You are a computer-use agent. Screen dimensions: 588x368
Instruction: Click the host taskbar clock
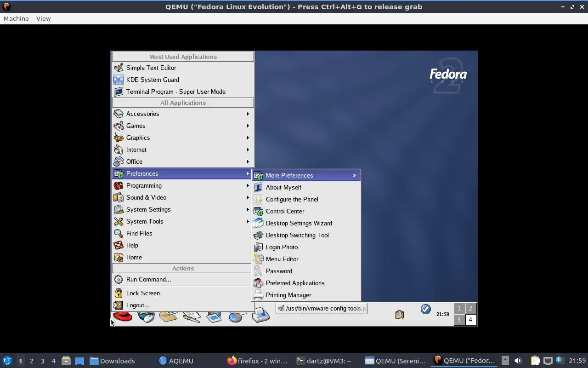click(577, 361)
